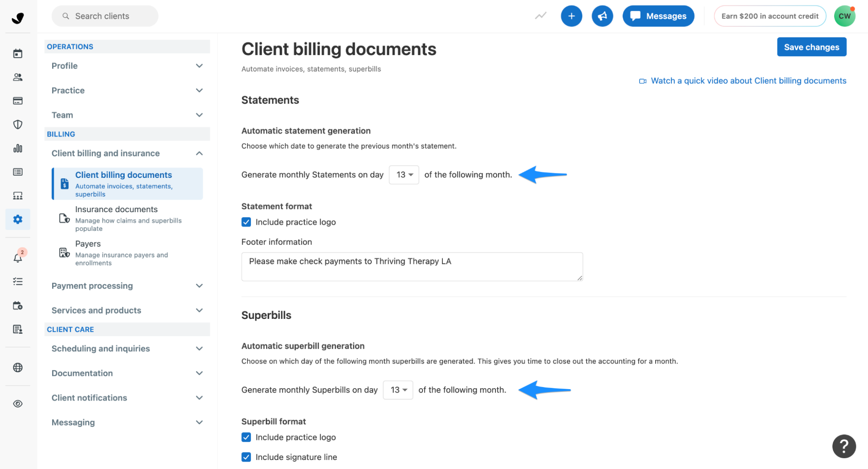Viewport: 868px width, 469px height.
Task: Select Insurance documents menu item
Action: (x=127, y=218)
